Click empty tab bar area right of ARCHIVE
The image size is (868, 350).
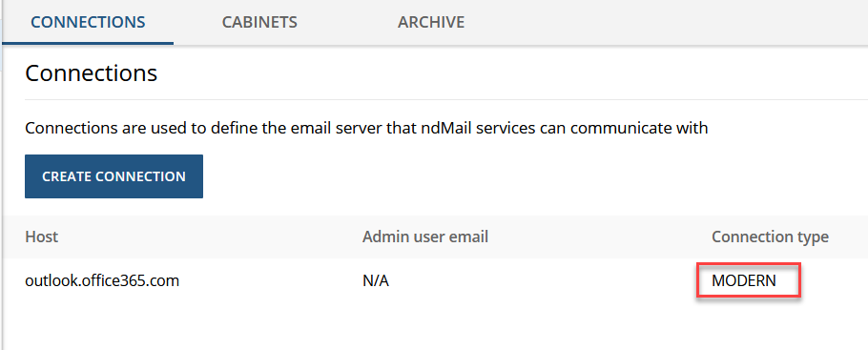tap(664, 22)
